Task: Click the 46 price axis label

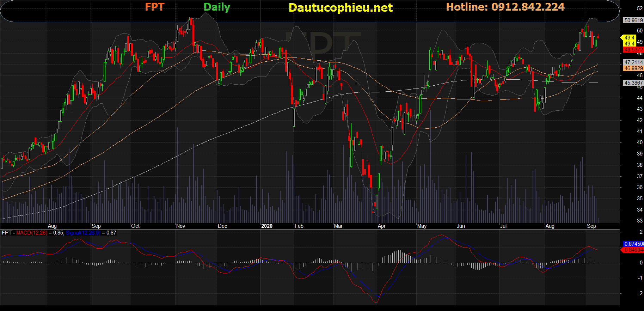Action: pyautogui.click(x=640, y=75)
